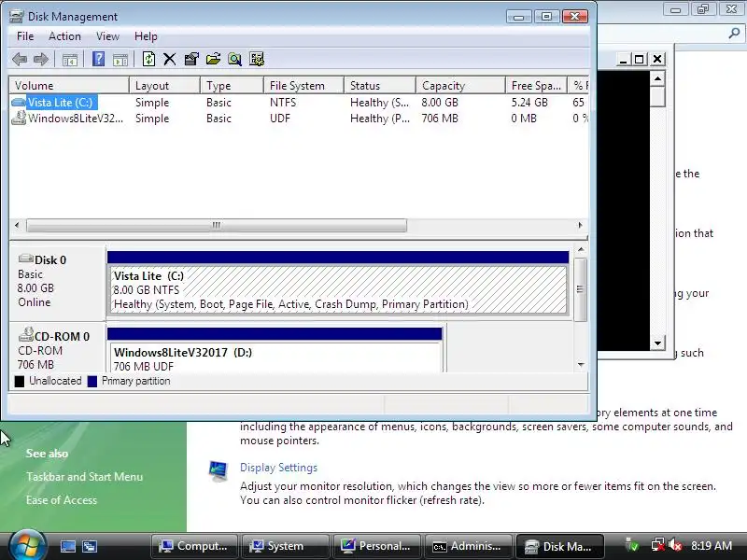Open the Display Settings link
The image size is (747, 560).
tap(278, 468)
